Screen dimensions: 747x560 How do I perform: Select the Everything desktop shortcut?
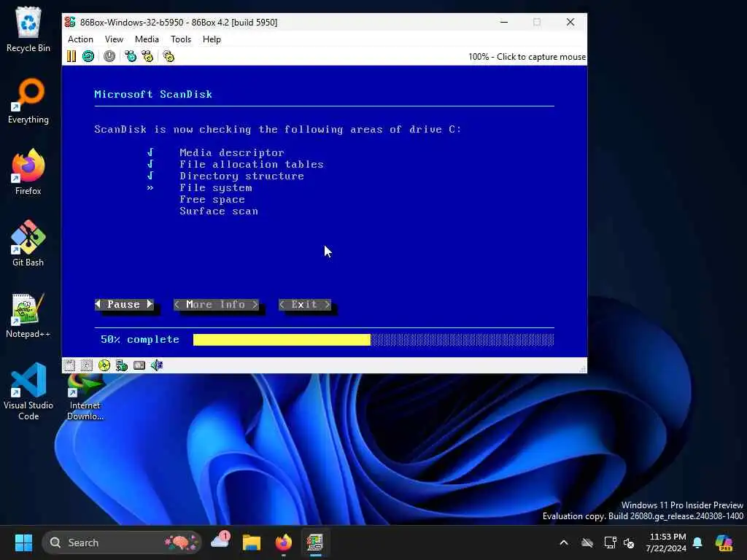pyautogui.click(x=28, y=101)
